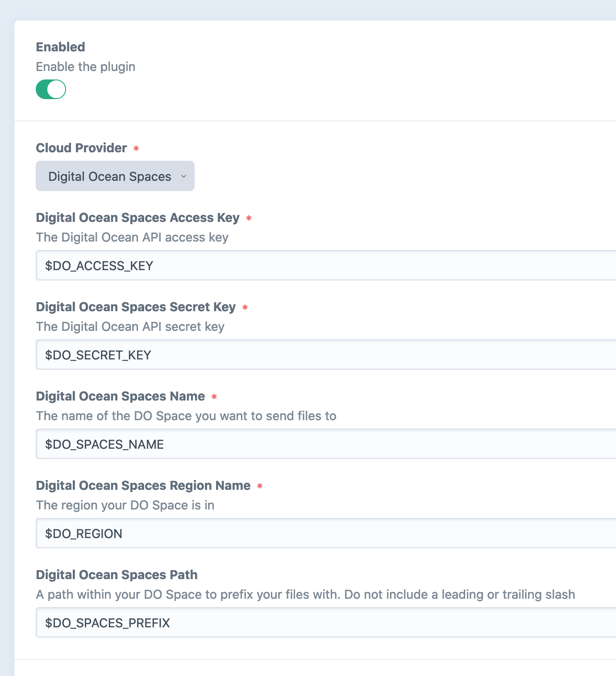616x676 pixels.
Task: Click the 'Cloud Provider' label
Action: 82,148
